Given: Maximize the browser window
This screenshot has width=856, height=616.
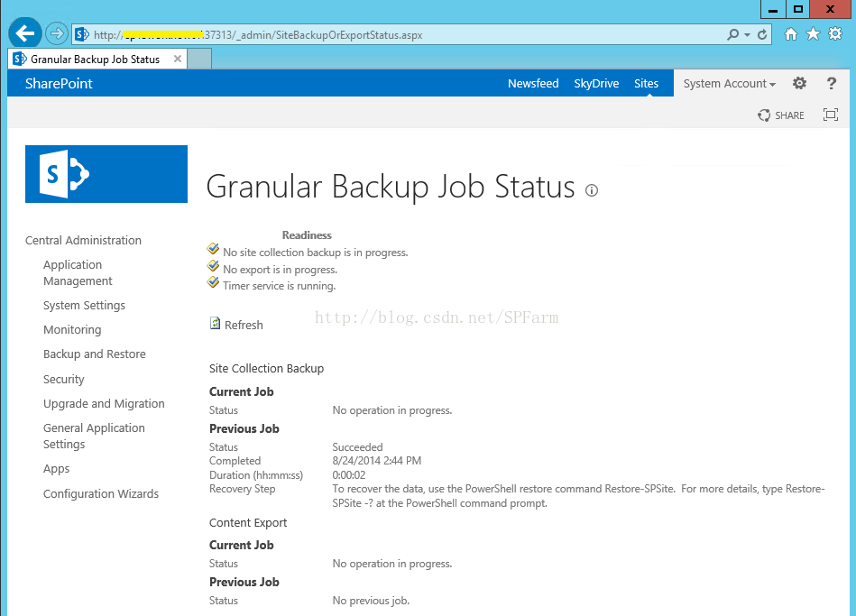Looking at the screenshot, I should [x=797, y=9].
